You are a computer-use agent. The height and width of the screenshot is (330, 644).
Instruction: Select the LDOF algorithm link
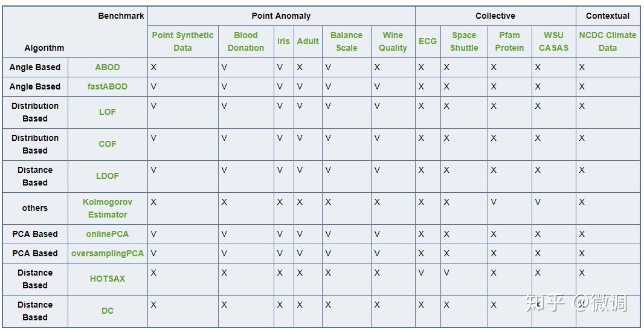coord(108,176)
